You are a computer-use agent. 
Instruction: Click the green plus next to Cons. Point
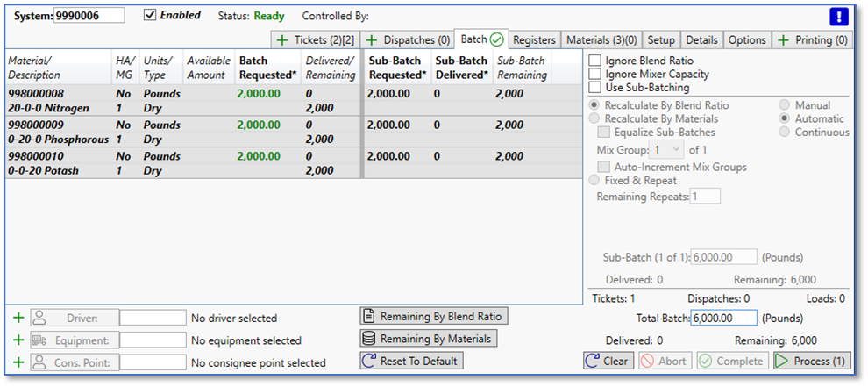18,362
